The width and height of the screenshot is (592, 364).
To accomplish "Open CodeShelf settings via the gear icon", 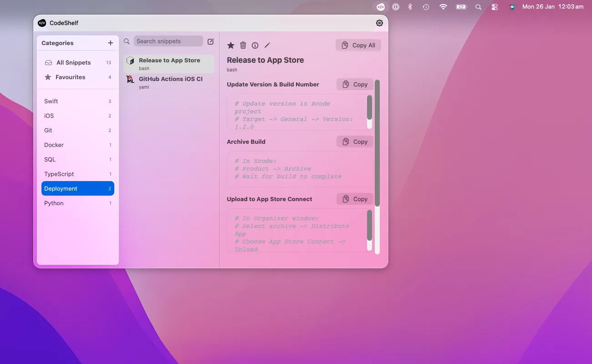I will click(379, 23).
